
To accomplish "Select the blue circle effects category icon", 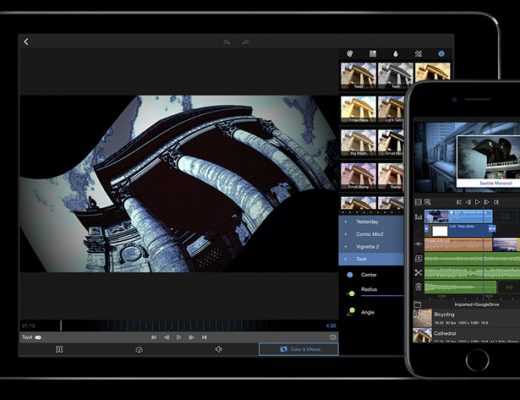I will pos(441,54).
